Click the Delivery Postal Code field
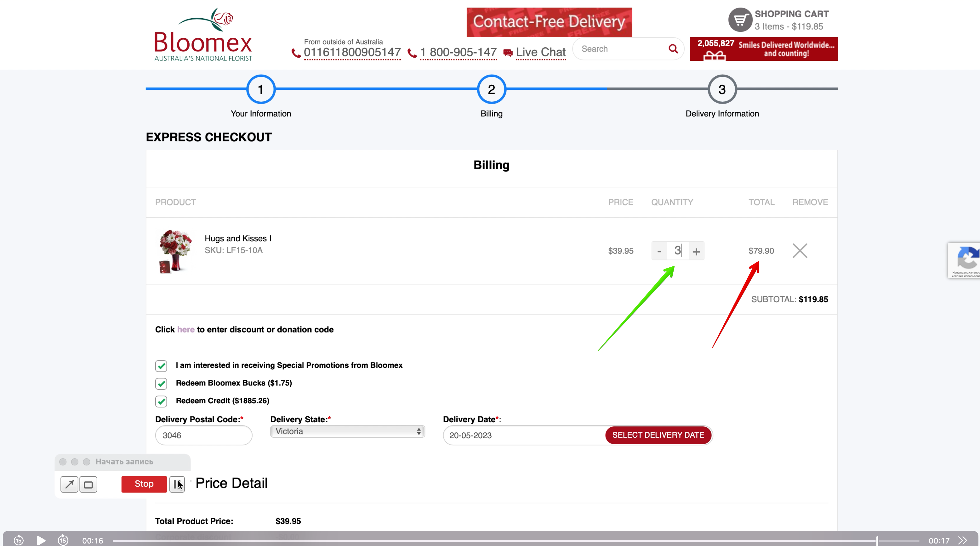This screenshot has height=546, width=980. coord(203,435)
